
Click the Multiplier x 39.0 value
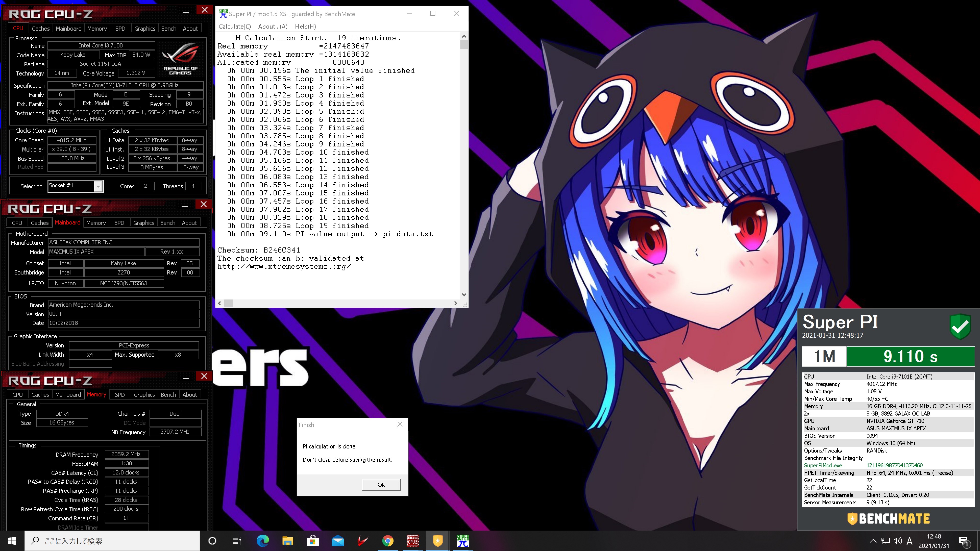coord(71,149)
